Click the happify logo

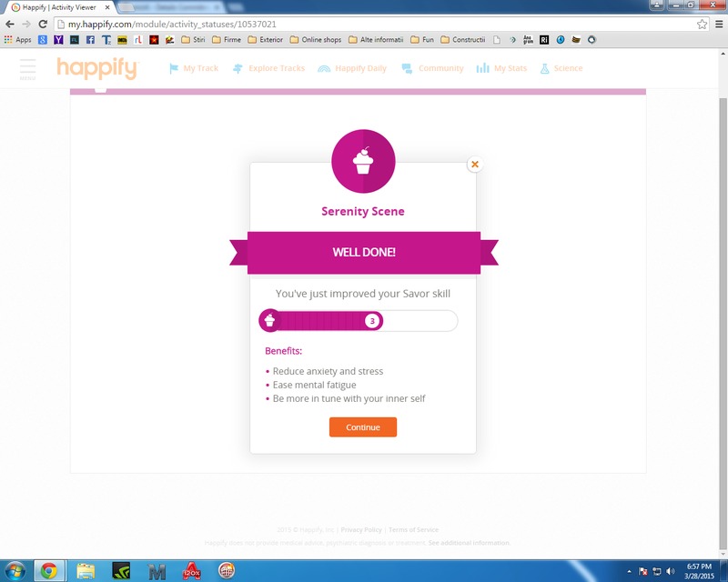(97, 68)
